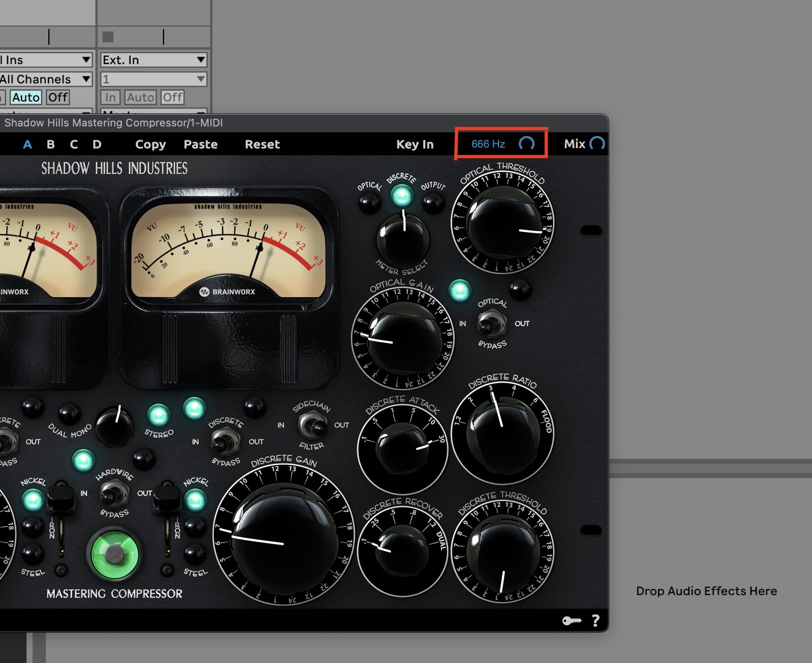The image size is (812, 663).
Task: Click the Optical meter indicator lamp
Action: coord(369,203)
